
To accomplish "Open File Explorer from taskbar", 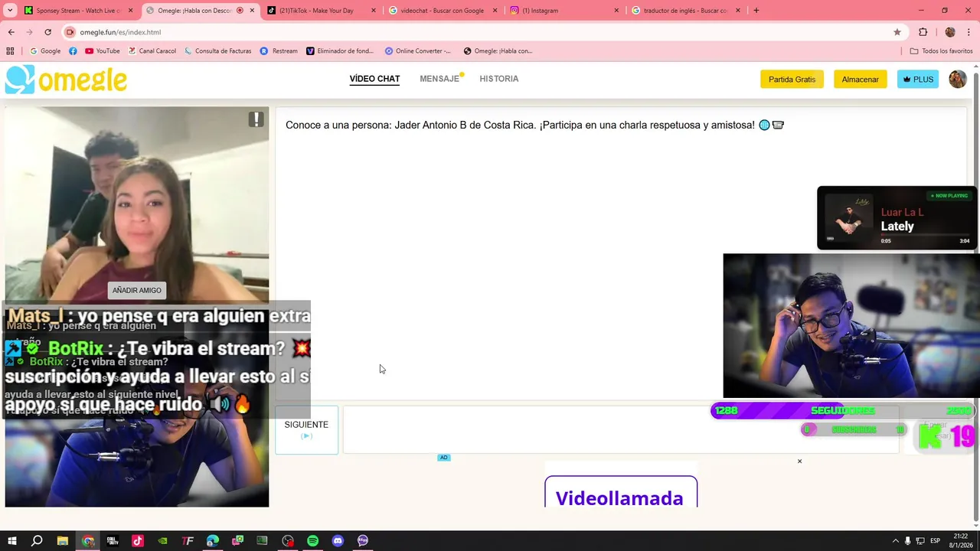I will [63, 540].
